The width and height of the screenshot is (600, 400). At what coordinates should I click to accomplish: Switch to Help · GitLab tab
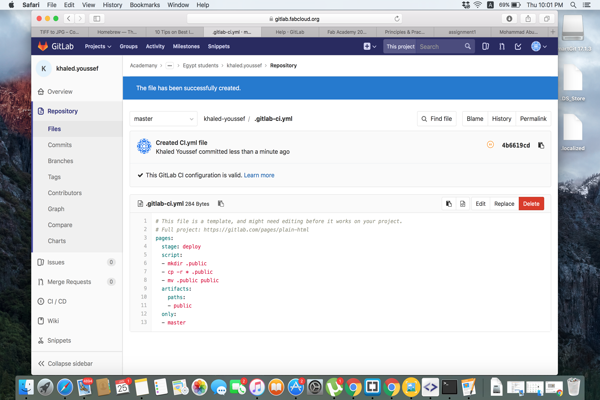[290, 32]
